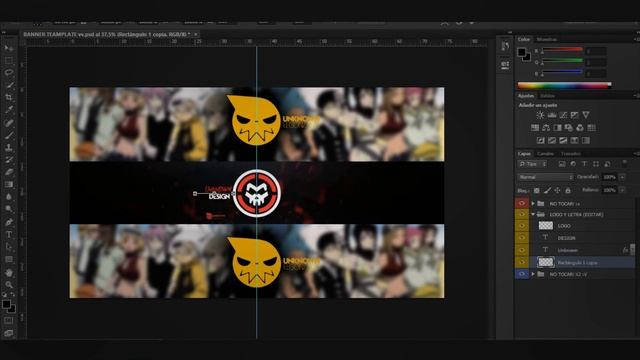Toggle visibility of DESIGN text layer
The height and width of the screenshot is (360, 640).
522,238
